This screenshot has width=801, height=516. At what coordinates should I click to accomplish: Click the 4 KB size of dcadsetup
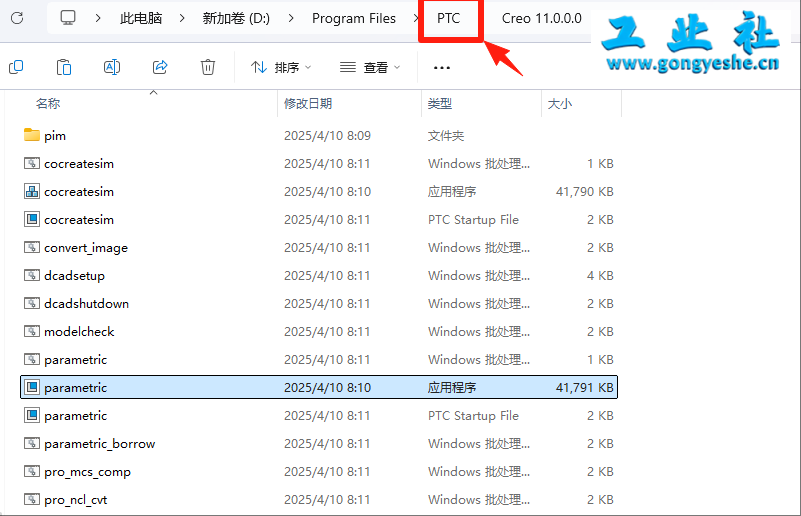tap(600, 276)
